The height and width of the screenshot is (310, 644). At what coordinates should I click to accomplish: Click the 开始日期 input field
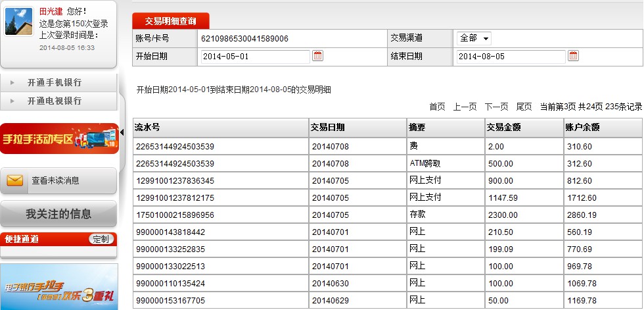click(x=255, y=57)
